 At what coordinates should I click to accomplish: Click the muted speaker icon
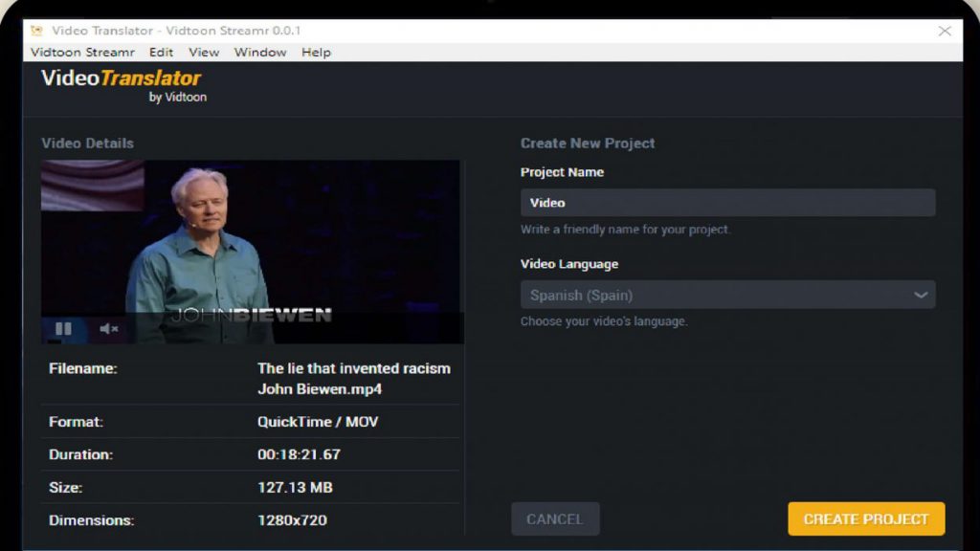pyautogui.click(x=108, y=329)
